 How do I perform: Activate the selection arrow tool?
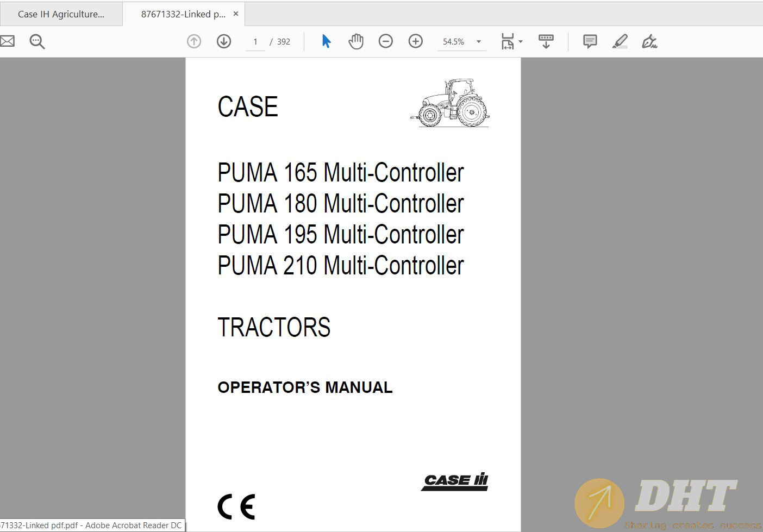tap(326, 41)
